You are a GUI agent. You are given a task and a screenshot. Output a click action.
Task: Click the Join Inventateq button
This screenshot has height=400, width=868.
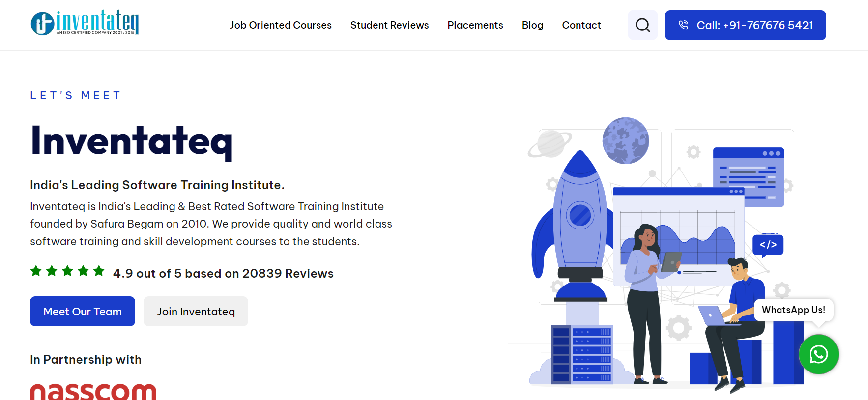click(x=196, y=311)
